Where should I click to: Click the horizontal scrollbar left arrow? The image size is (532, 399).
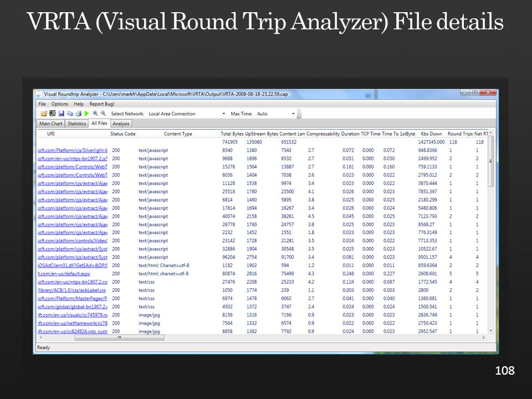tap(41, 337)
